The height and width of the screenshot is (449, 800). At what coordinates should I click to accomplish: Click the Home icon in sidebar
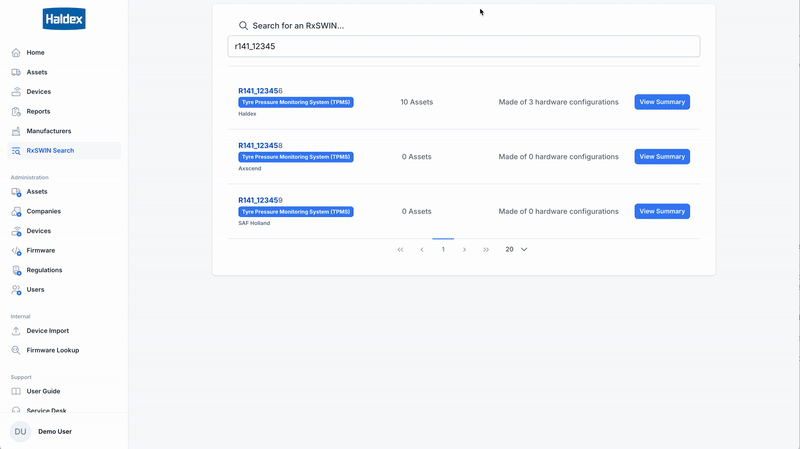pyautogui.click(x=16, y=53)
